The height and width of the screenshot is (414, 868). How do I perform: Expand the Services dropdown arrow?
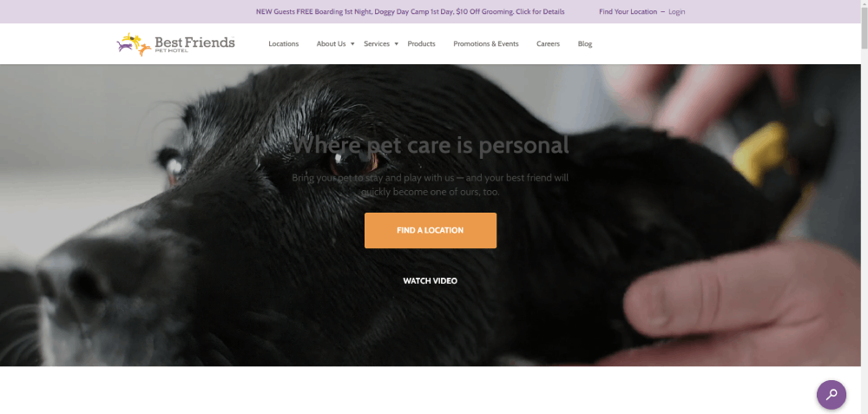[x=397, y=43]
